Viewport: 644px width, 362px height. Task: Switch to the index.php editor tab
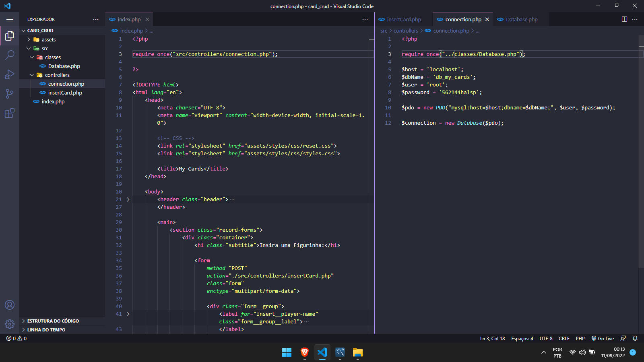tap(129, 19)
